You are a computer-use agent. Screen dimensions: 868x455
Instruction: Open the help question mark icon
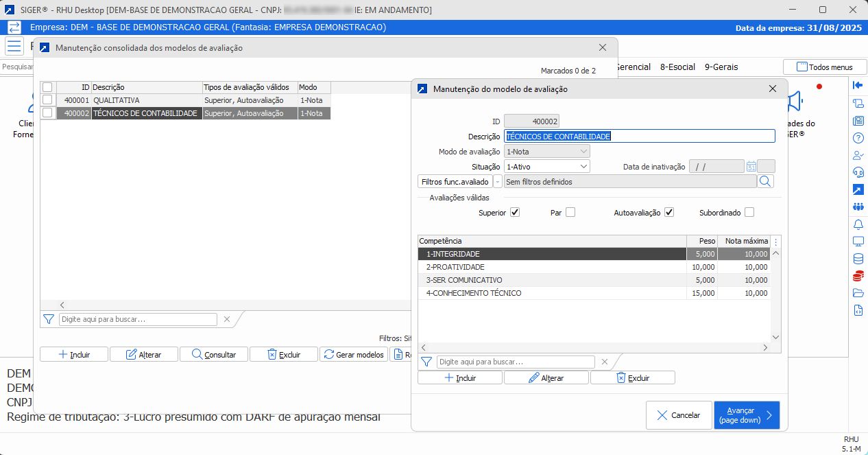858,137
